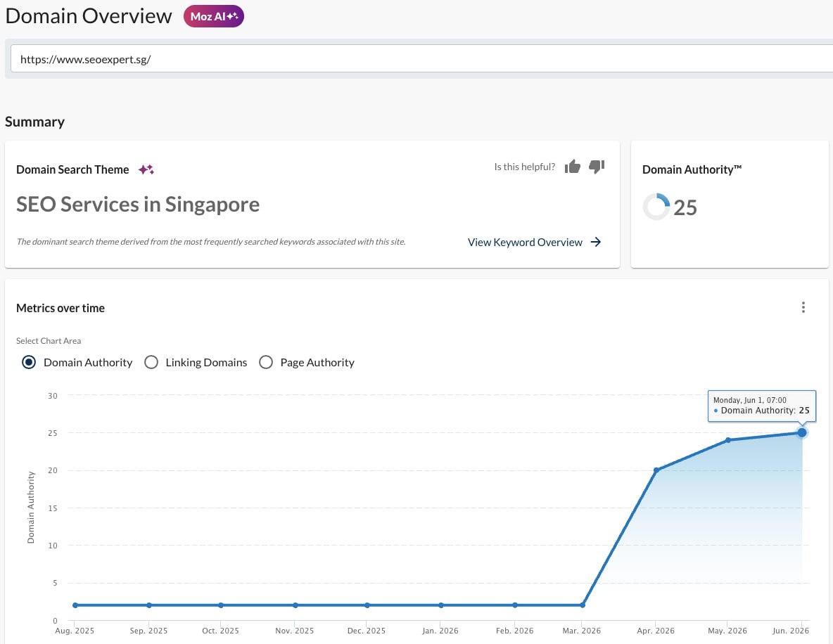Click the 'Mar. 2026' axis label
The height and width of the screenshot is (644, 833).
click(x=582, y=631)
